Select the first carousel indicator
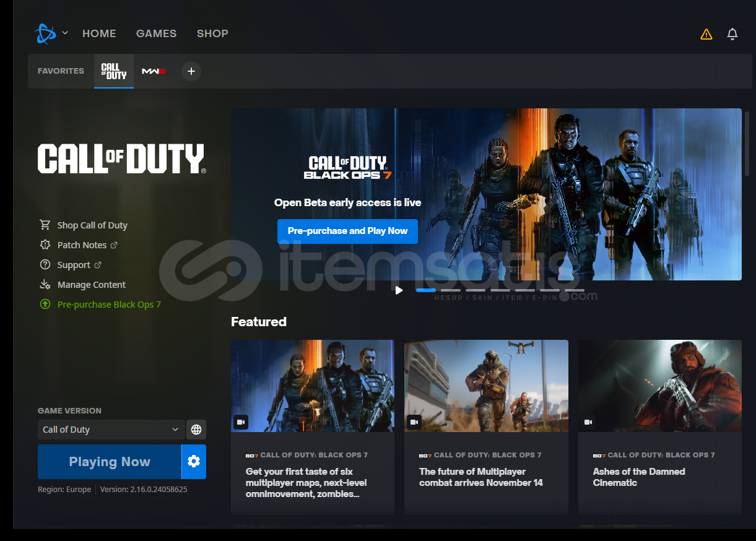 pos(426,290)
